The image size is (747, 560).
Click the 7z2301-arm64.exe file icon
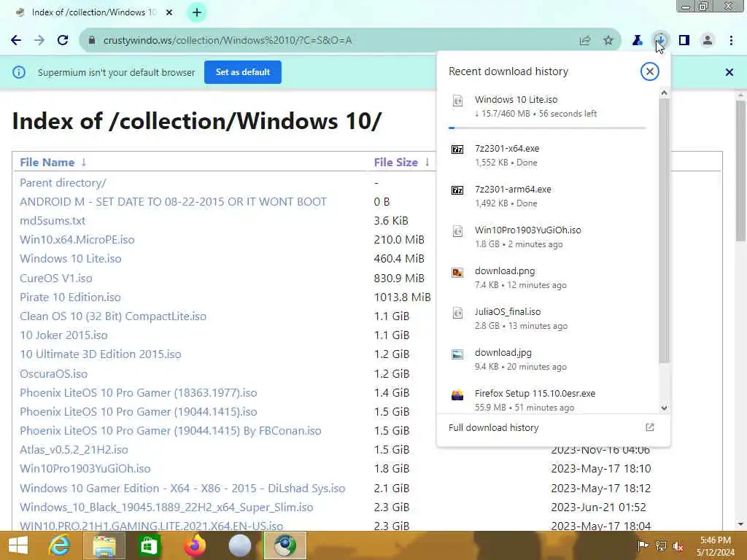click(457, 190)
